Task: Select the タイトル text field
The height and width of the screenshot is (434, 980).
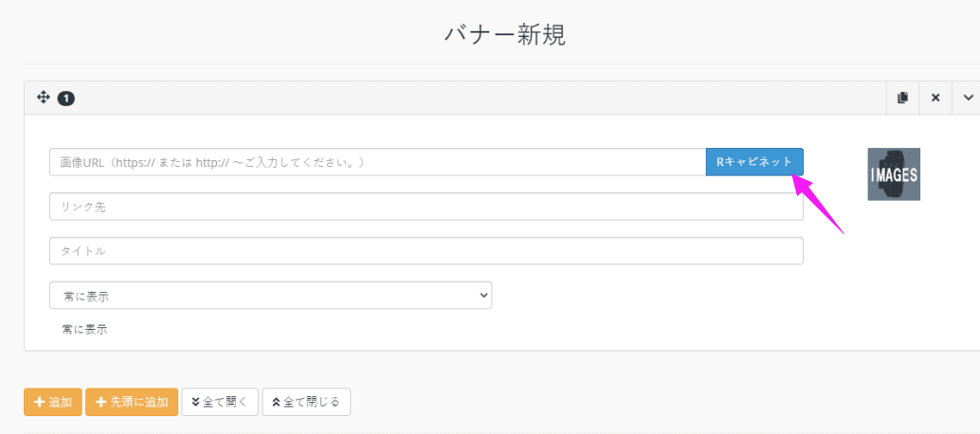Action: tap(426, 251)
